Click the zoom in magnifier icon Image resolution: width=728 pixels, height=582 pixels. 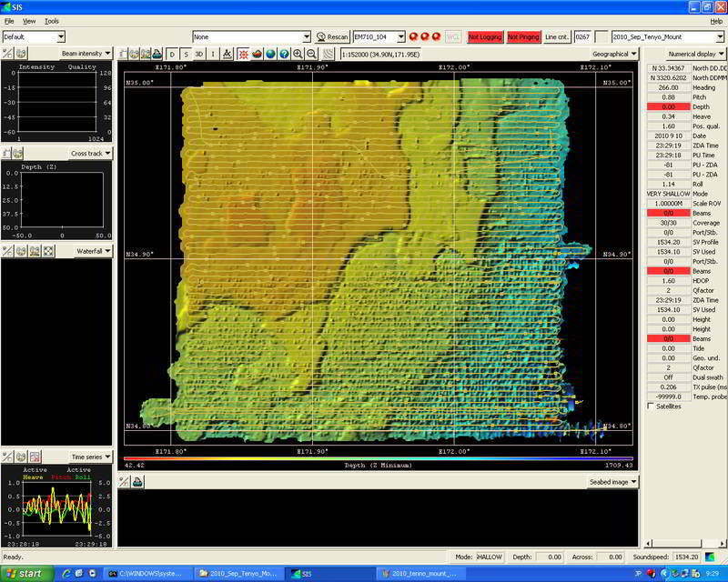coord(298,55)
